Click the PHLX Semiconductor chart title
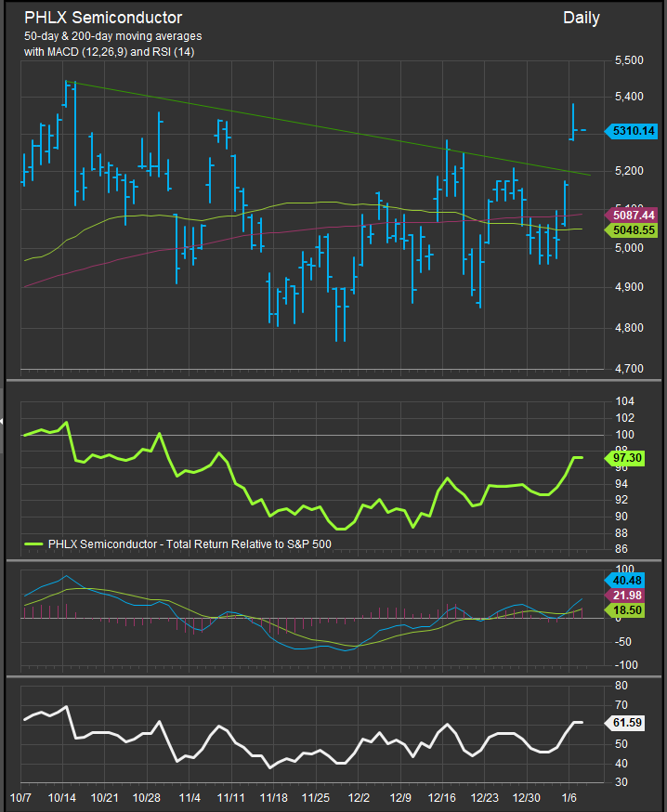The height and width of the screenshot is (812, 667). [x=103, y=18]
